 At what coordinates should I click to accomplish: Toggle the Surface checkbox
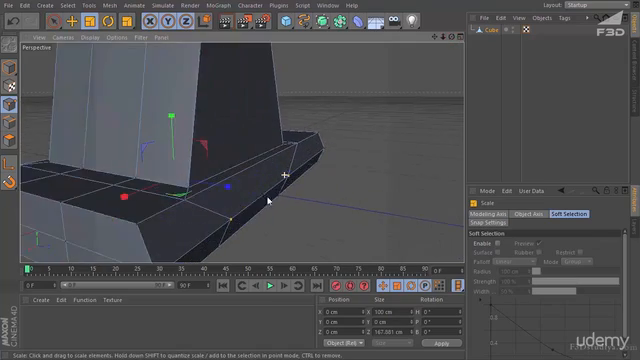click(x=498, y=252)
